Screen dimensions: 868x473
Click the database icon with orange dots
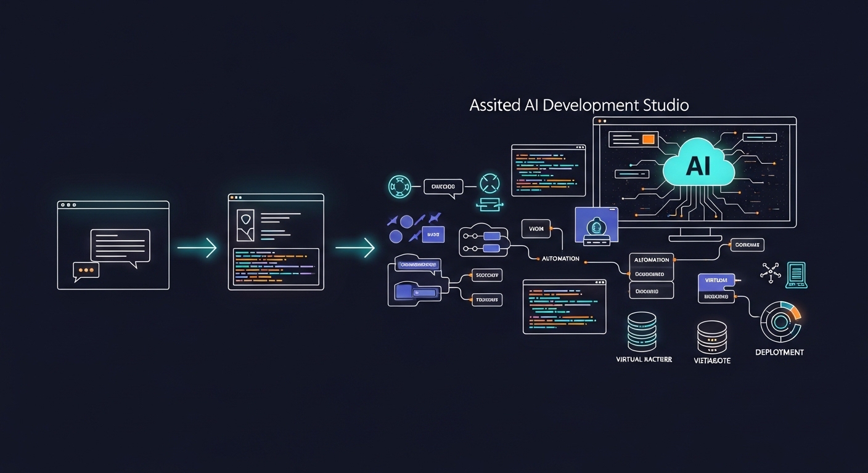(712, 338)
